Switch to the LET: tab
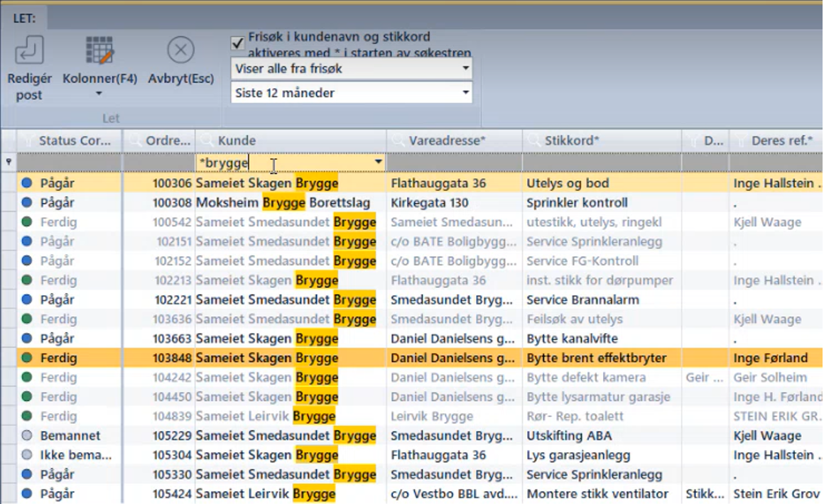Screen dimensions: 824x504 24,18
